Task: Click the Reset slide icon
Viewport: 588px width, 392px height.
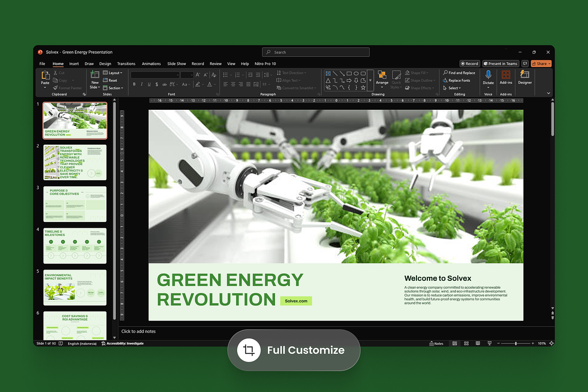Action: coord(105,80)
